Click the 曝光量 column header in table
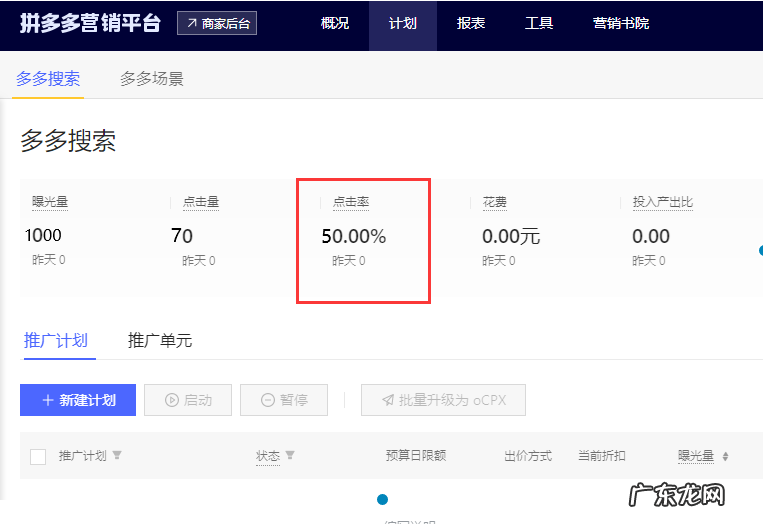763x524 pixels. pos(696,455)
